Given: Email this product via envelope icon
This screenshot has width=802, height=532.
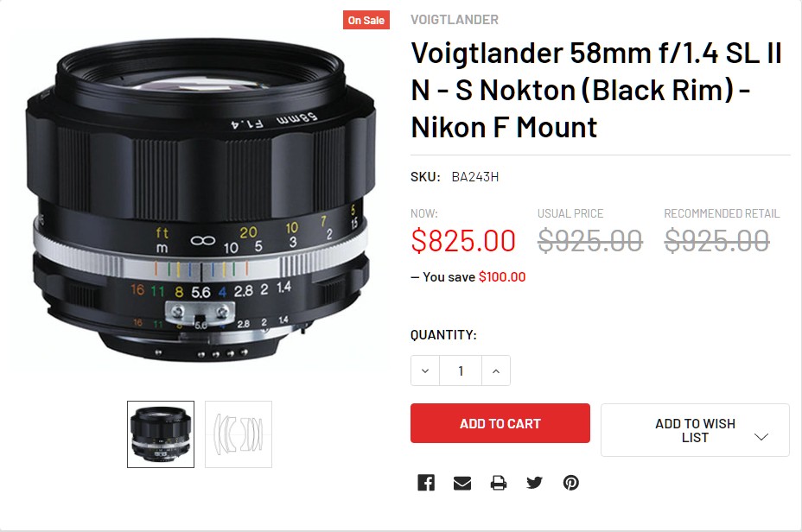Looking at the screenshot, I should 462,483.
